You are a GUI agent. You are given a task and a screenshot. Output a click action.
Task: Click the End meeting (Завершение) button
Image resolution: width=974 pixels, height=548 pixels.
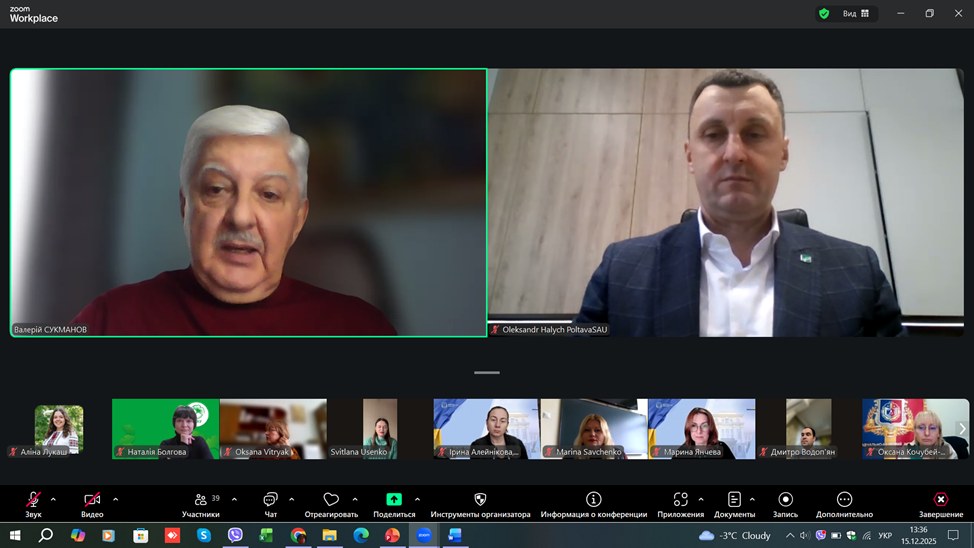point(940,500)
